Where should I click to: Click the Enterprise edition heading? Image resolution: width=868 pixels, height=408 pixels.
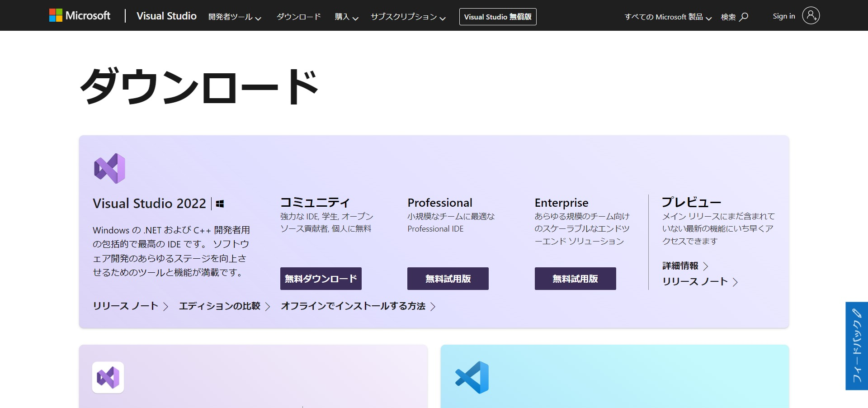[x=561, y=203]
